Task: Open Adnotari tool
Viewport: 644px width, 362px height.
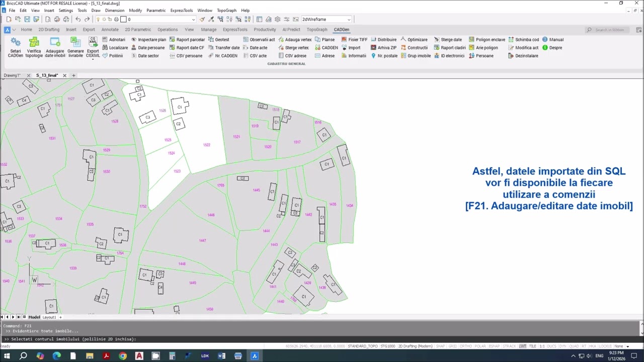Action: pyautogui.click(x=113, y=40)
